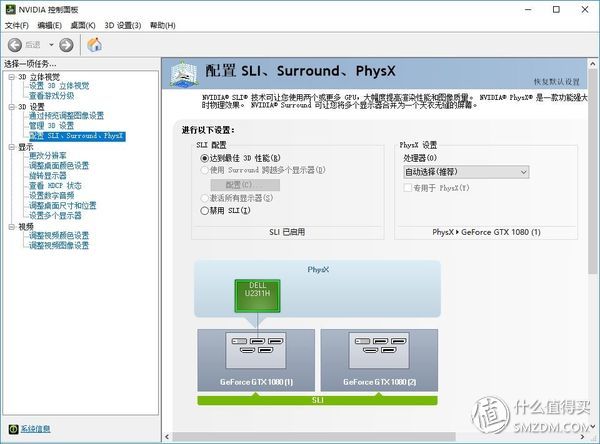Open 设置 3D 立体视觉 task
Screen dimensions: 600x444
coord(59,86)
